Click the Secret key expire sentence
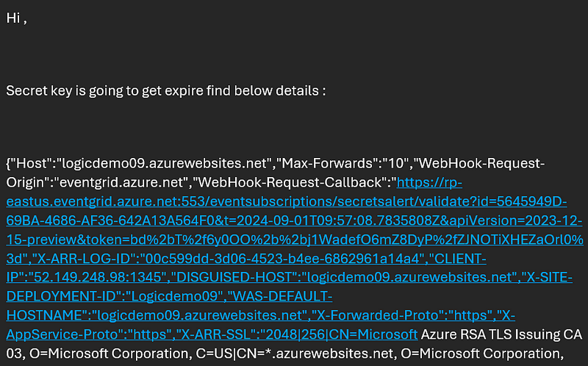This screenshot has height=366, width=588. (166, 90)
